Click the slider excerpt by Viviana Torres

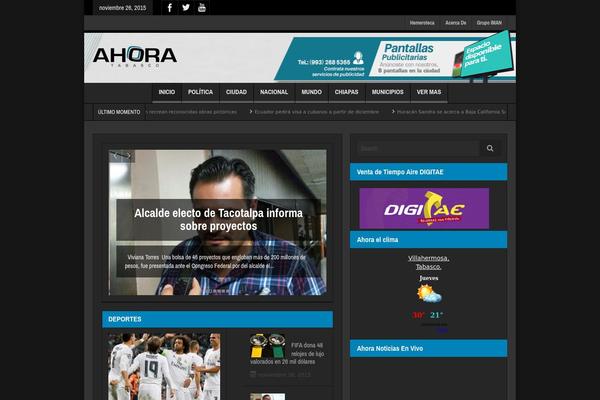(x=217, y=261)
